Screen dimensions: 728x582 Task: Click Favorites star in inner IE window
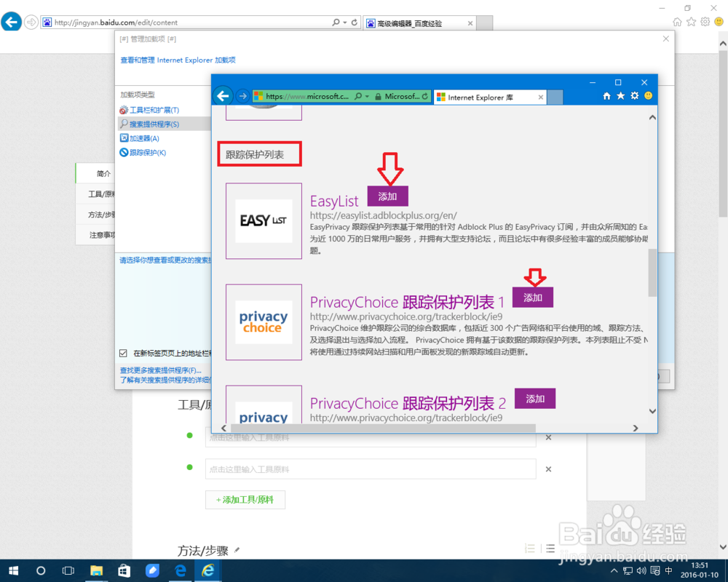click(x=621, y=96)
